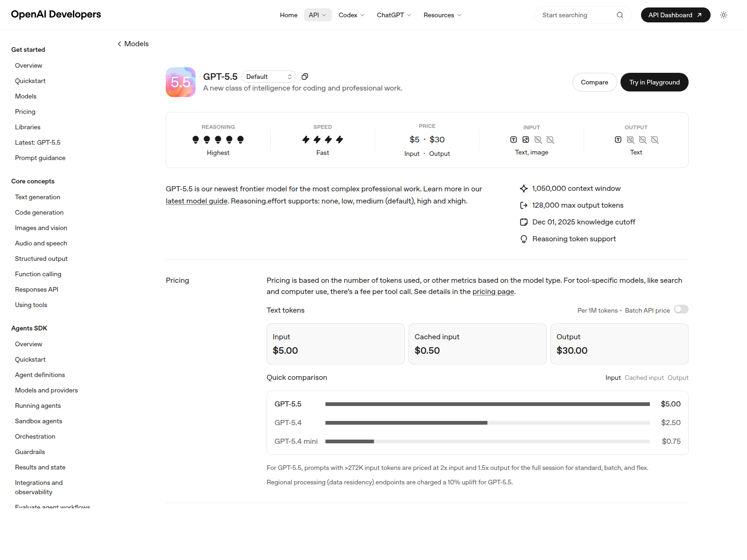Click the search magnifier icon

620,15
